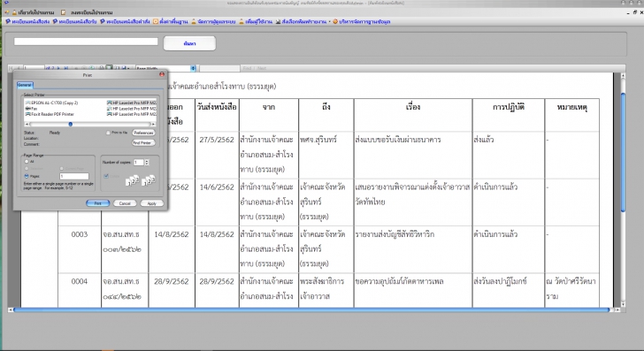The height and width of the screenshot is (351, 644).
Task: Click the search text field
Action: [x=86, y=42]
